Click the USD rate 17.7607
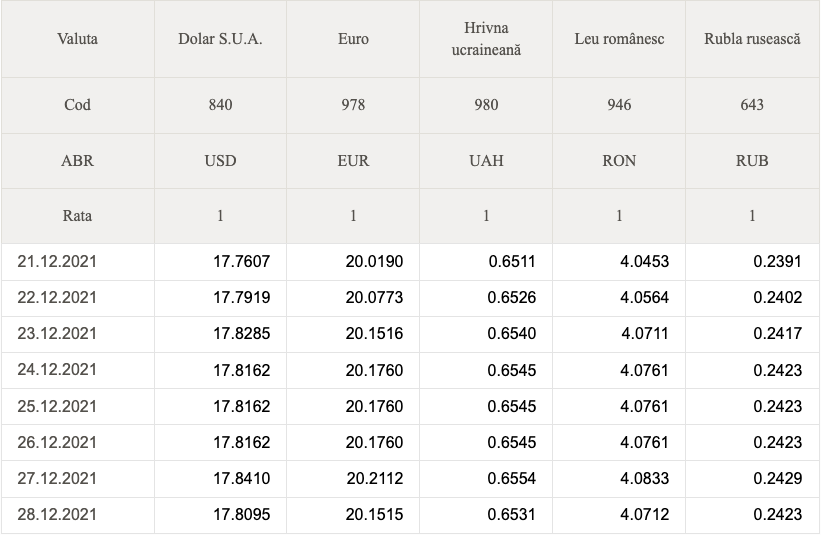The image size is (821, 535). click(x=241, y=261)
